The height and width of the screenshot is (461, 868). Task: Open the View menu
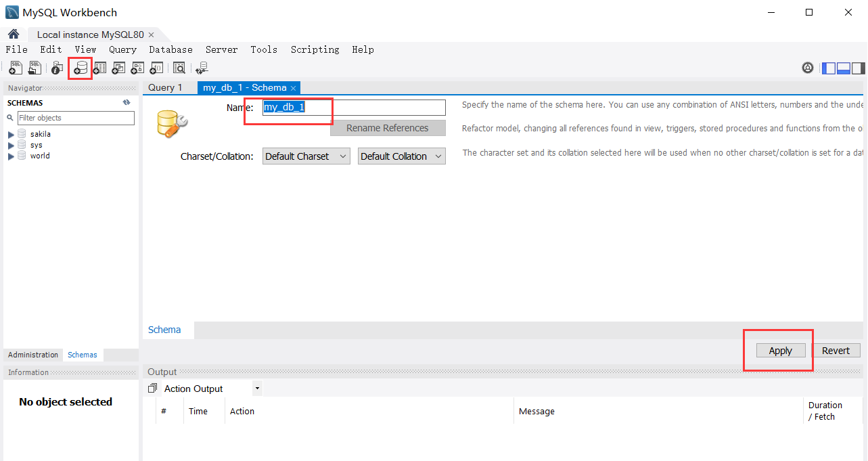click(x=86, y=49)
